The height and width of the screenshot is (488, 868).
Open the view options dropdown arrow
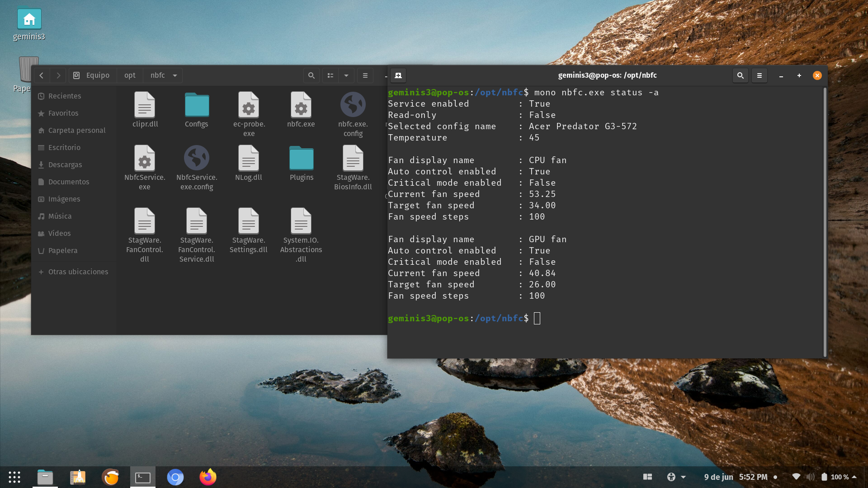click(x=346, y=75)
